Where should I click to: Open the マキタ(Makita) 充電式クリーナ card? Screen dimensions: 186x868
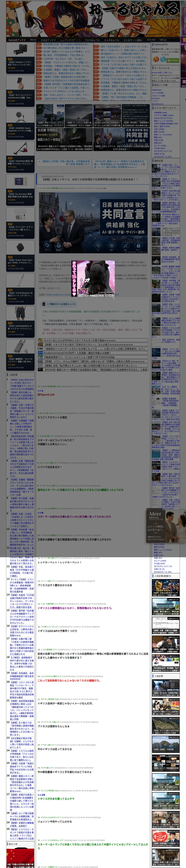pyautogui.click(x=20, y=289)
